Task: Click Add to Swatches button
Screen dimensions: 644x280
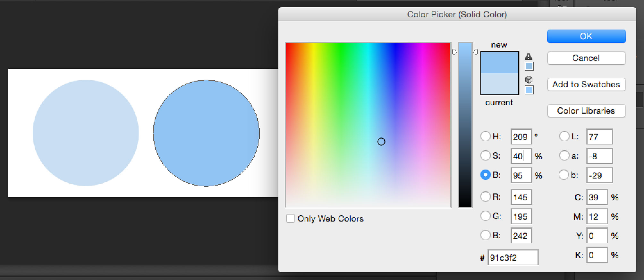Action: (586, 84)
